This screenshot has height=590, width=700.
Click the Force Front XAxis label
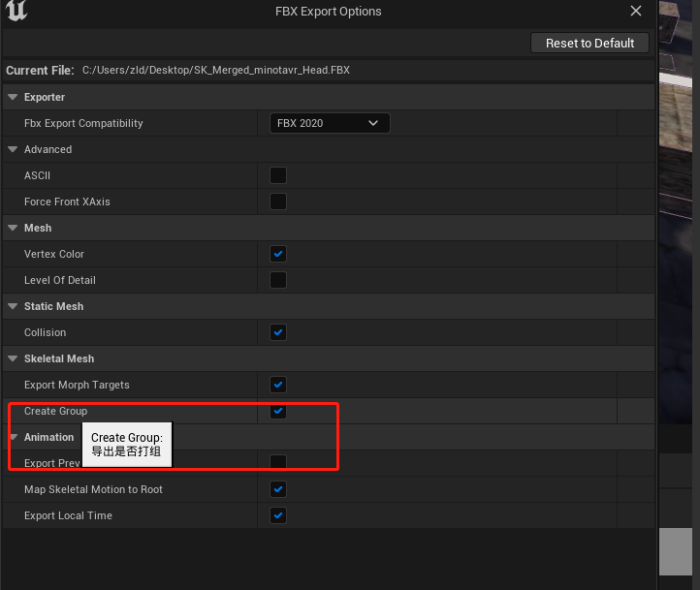(67, 202)
